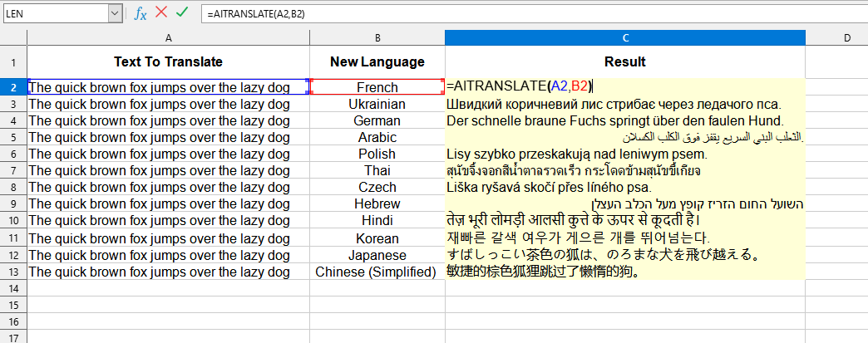
Task: Click the German translation result cell
Action: click(625, 120)
